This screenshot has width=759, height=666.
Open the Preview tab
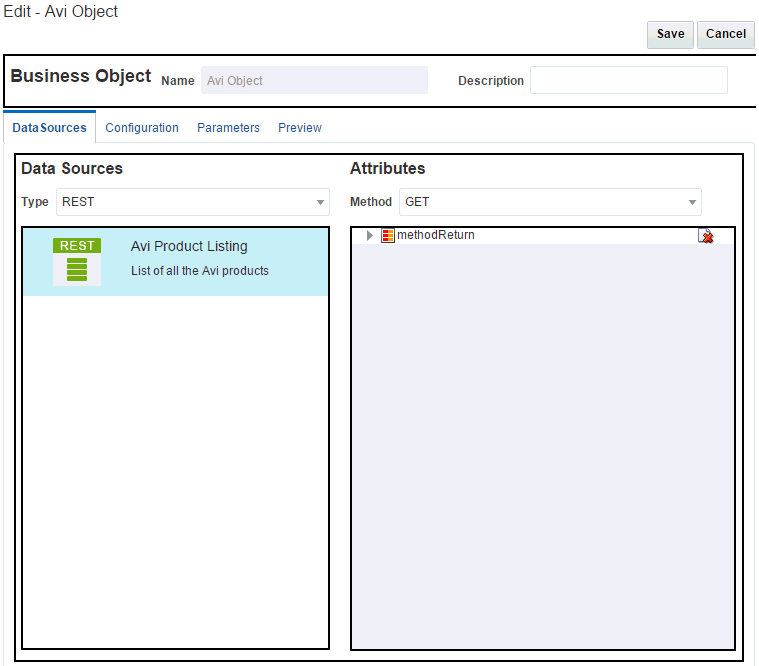300,128
